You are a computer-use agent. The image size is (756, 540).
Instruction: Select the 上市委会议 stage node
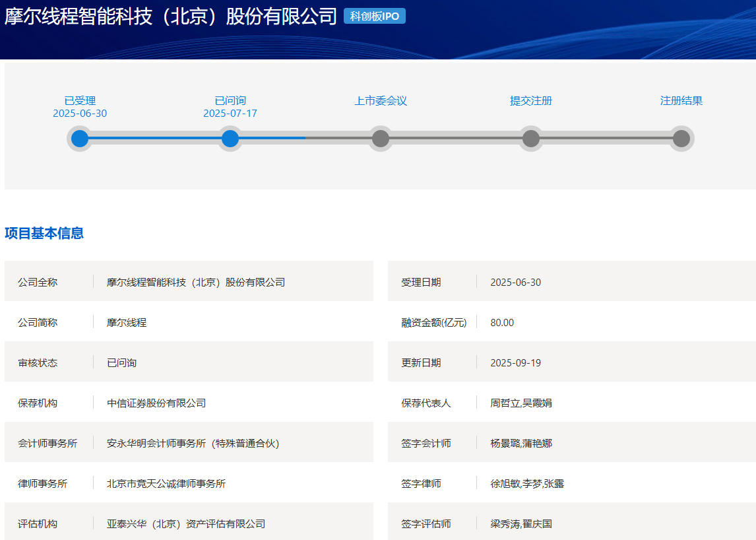[x=380, y=139]
